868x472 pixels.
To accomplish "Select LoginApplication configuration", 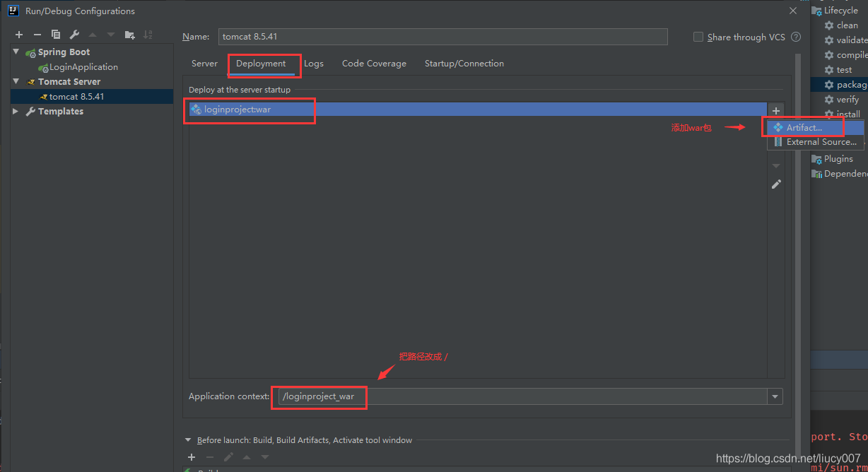I will (83, 67).
